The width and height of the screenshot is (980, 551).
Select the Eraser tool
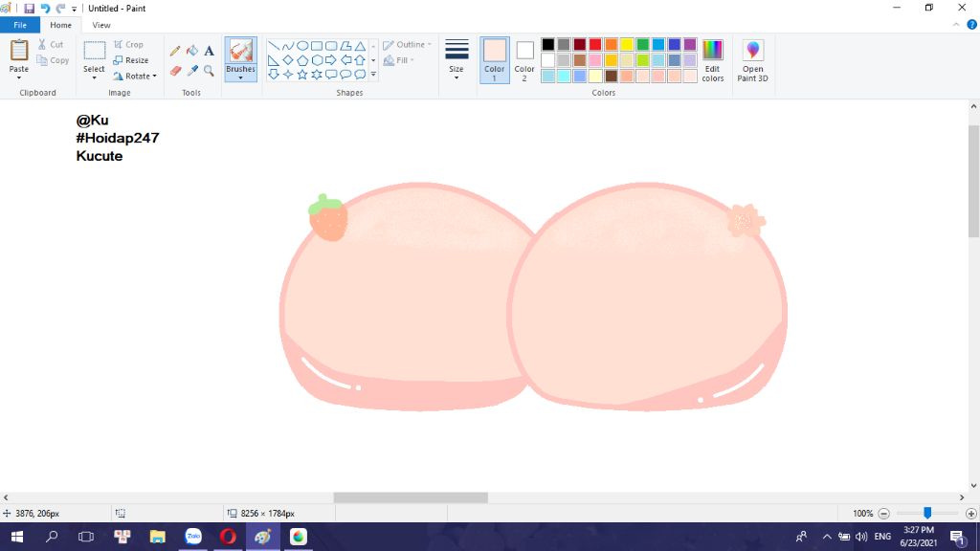click(x=176, y=71)
